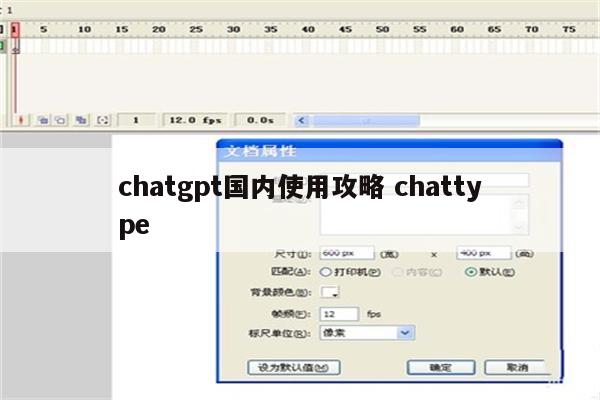Click the current frame number box showing 1
This screenshot has height=400, width=600.
pyautogui.click(x=136, y=120)
